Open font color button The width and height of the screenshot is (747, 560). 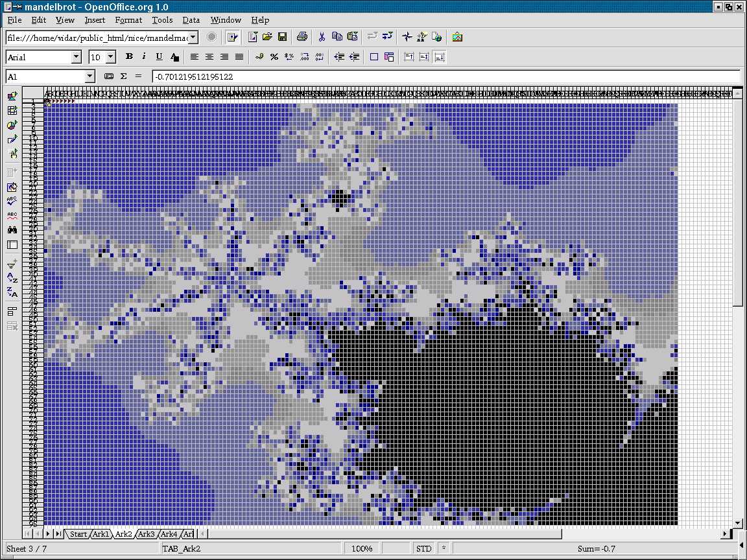tap(174, 56)
